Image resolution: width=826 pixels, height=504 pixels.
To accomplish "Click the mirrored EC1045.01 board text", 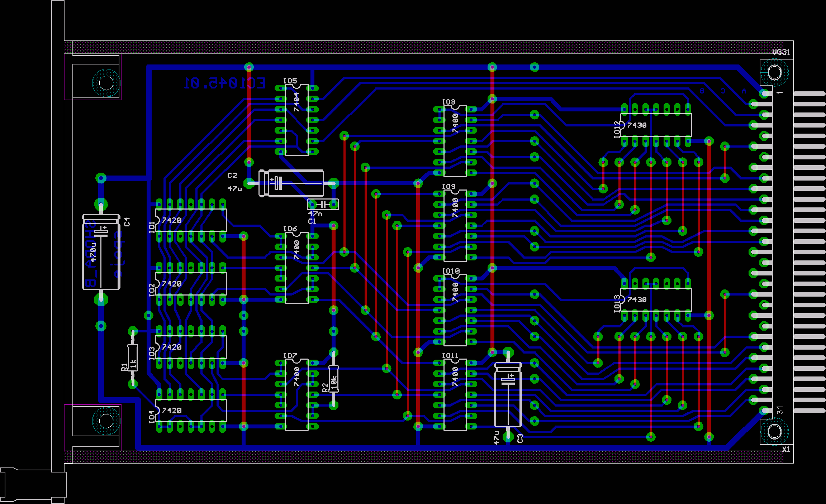I will tap(225, 83).
